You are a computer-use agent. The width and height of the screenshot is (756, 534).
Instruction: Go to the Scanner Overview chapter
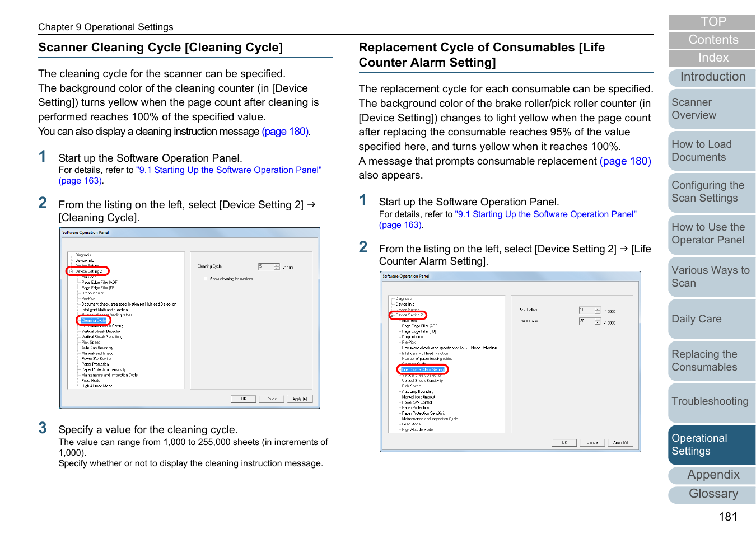712,109
